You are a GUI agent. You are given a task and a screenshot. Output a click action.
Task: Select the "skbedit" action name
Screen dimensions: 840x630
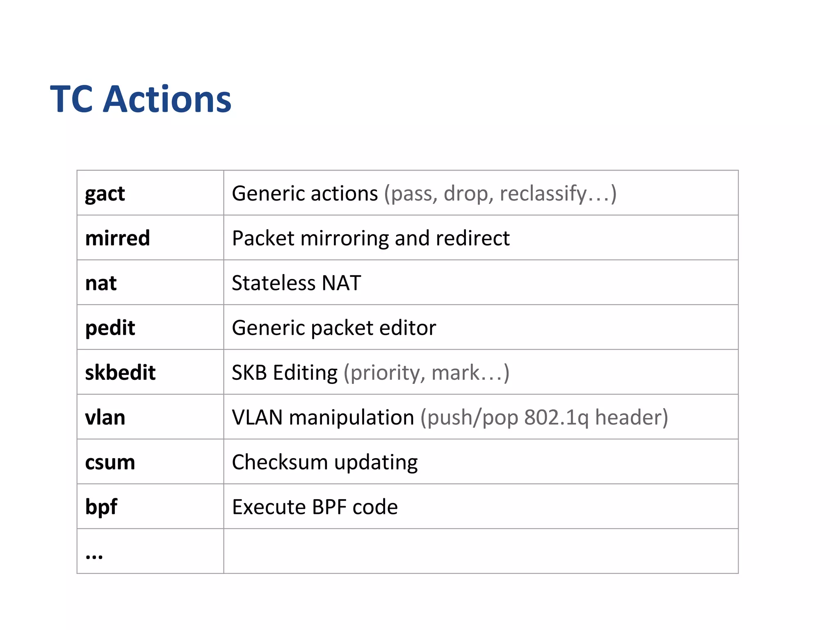pyautogui.click(x=120, y=372)
